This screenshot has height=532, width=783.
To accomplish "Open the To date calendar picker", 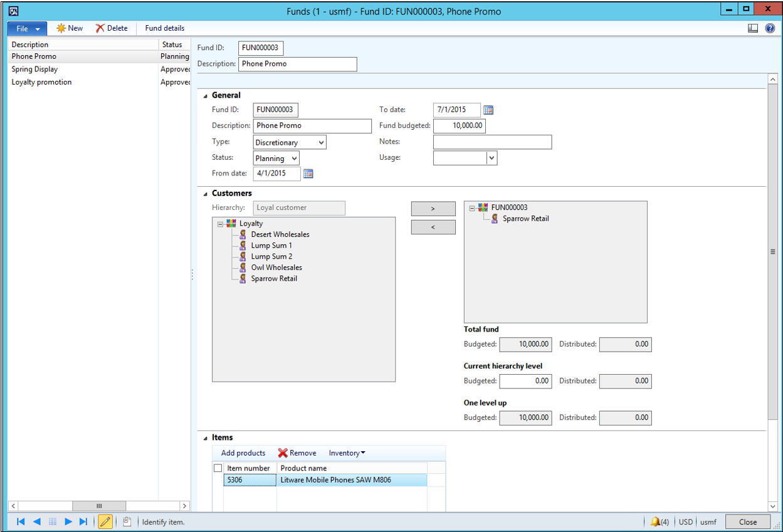I will [488, 110].
